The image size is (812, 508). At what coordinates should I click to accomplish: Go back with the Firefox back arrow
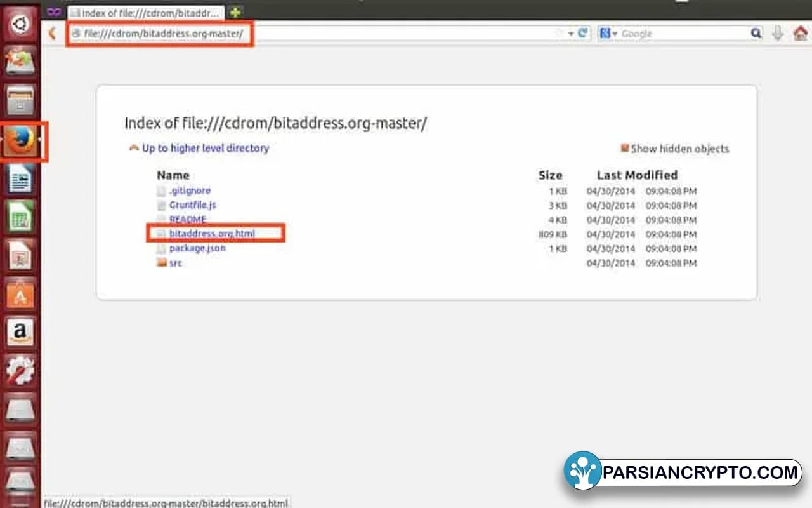[x=53, y=33]
